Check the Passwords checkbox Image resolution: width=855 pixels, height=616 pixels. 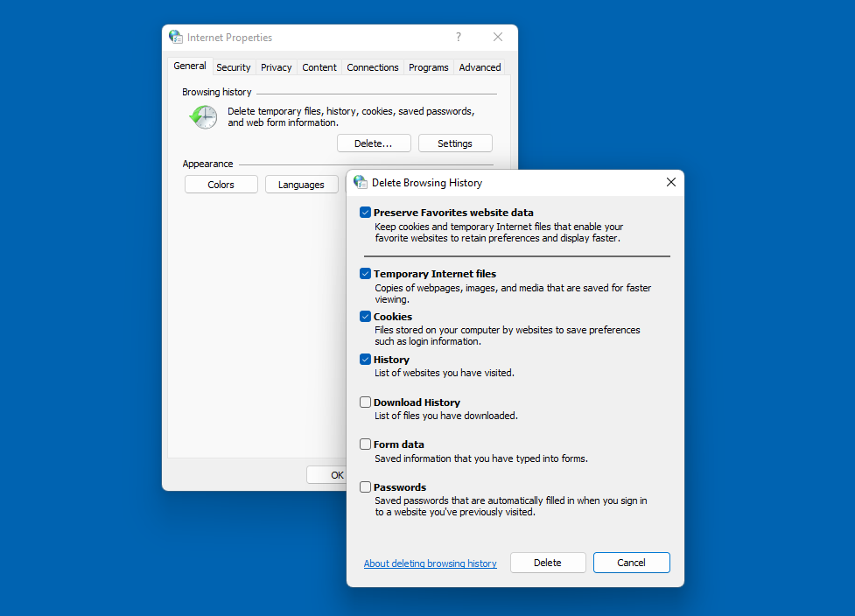(365, 486)
